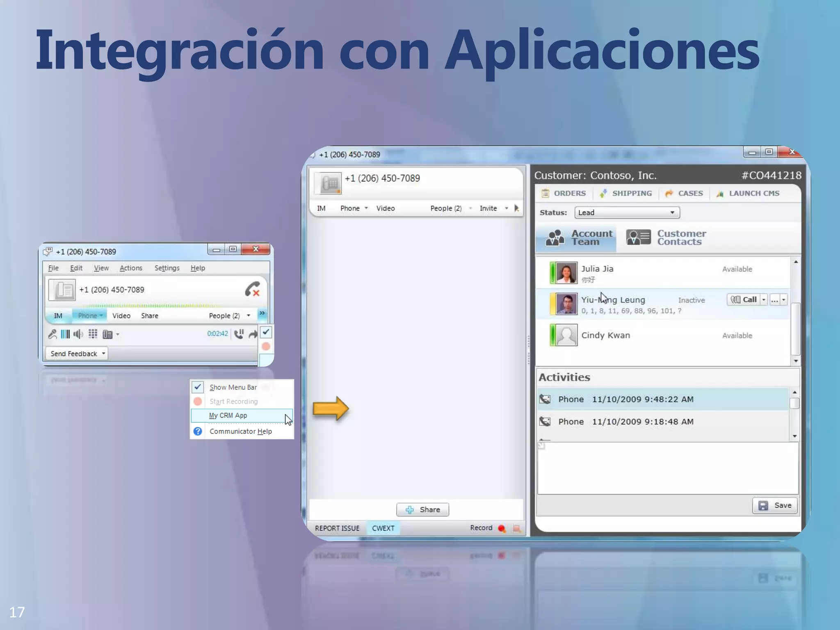
Task: Click the microphone level bars indicator
Action: point(65,334)
